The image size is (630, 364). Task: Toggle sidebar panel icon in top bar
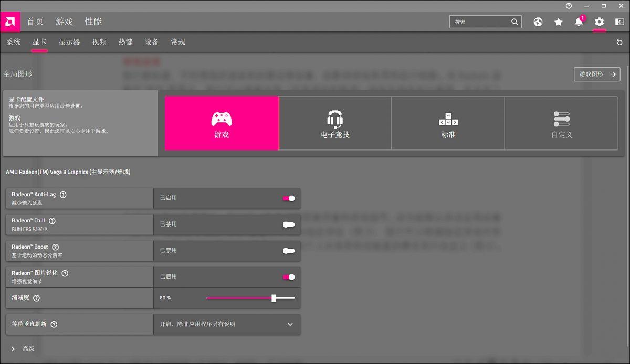[620, 22]
